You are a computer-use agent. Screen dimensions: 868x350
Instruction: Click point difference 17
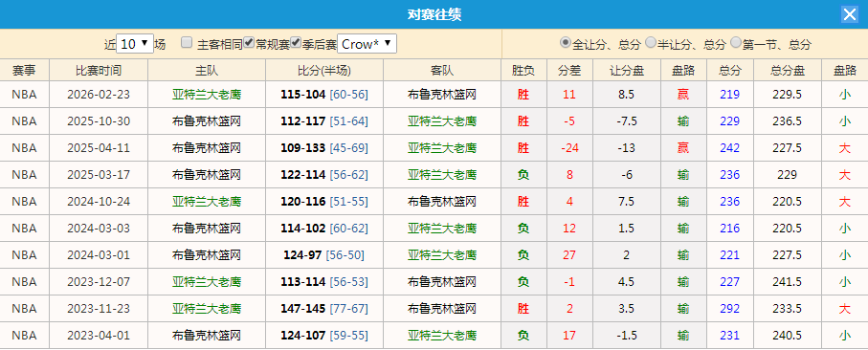tap(569, 336)
